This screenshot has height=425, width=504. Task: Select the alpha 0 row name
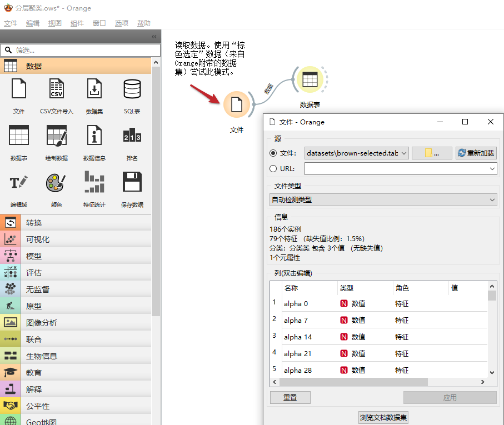[296, 304]
